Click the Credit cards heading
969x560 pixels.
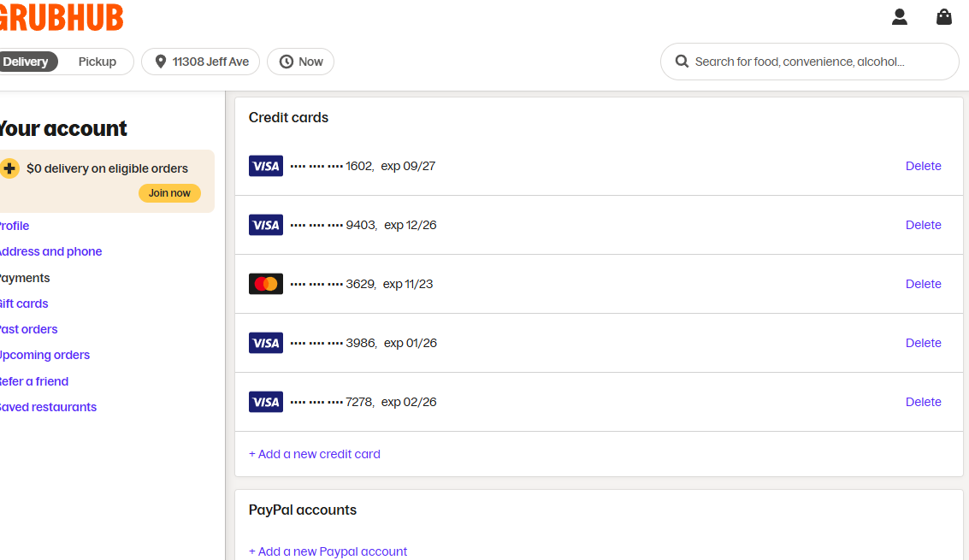(288, 117)
